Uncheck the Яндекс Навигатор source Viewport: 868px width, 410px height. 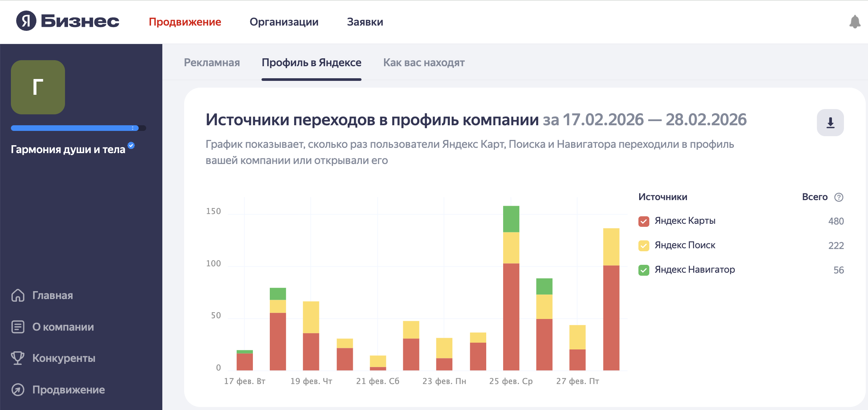(643, 270)
